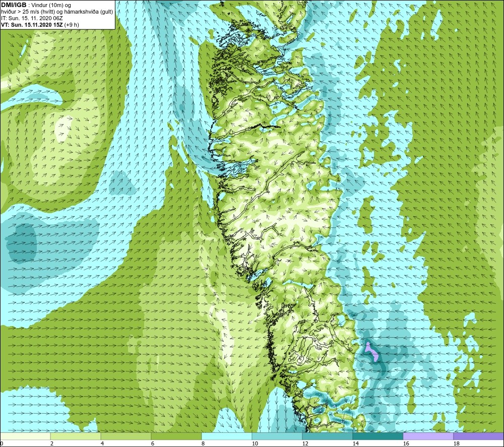Click the legend scale label '0'
This screenshot has height=447, width=504.
[x=2, y=444]
